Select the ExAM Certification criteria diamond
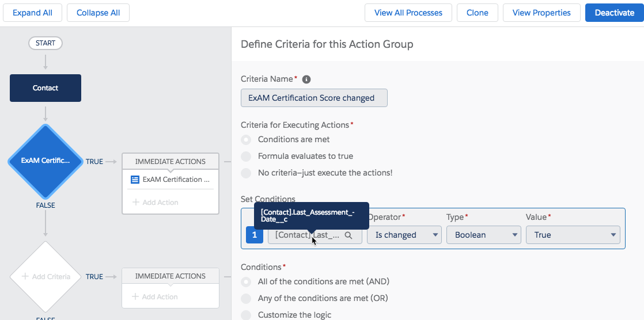Image resolution: width=644 pixels, height=320 pixels. coord(46,161)
